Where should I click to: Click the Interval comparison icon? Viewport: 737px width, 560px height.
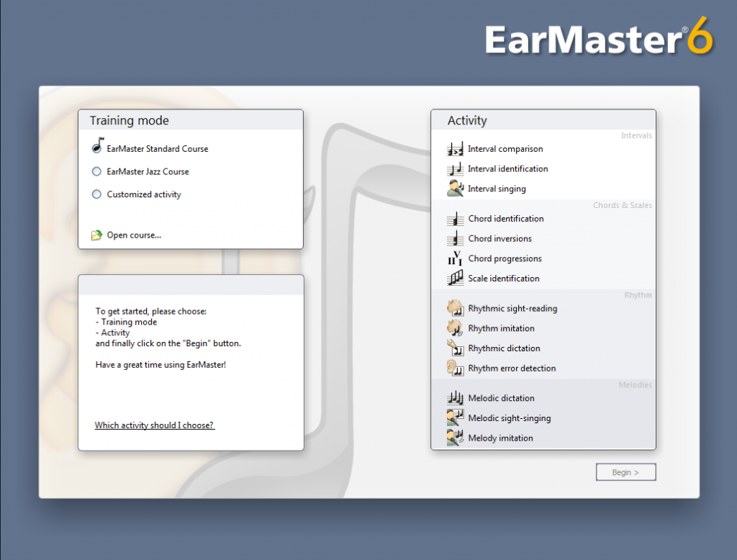[455, 149]
